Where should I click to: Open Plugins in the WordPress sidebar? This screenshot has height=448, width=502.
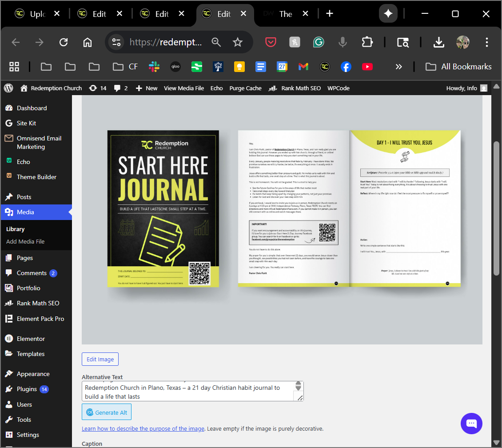point(27,389)
